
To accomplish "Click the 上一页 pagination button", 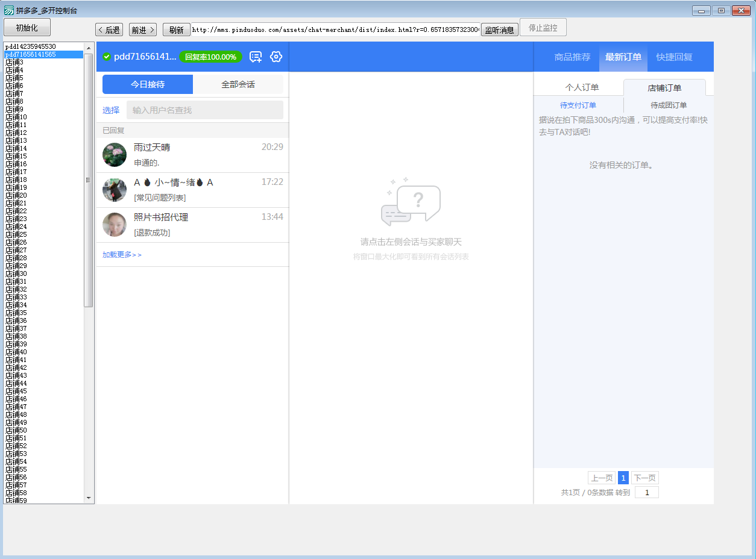I will pyautogui.click(x=602, y=478).
